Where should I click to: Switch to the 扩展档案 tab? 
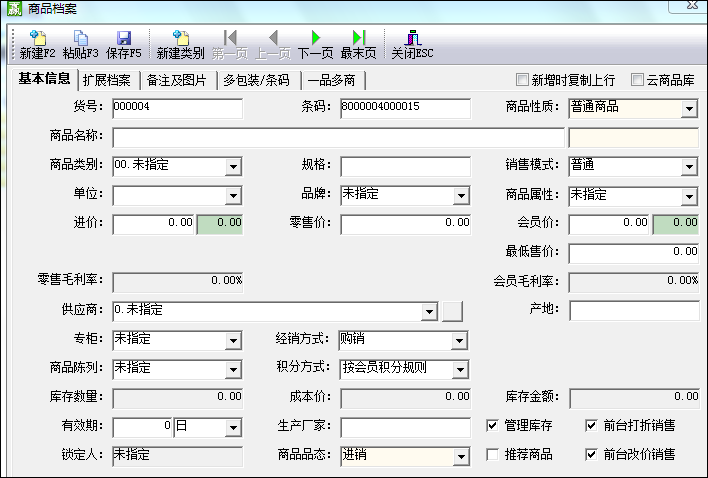coord(107,80)
